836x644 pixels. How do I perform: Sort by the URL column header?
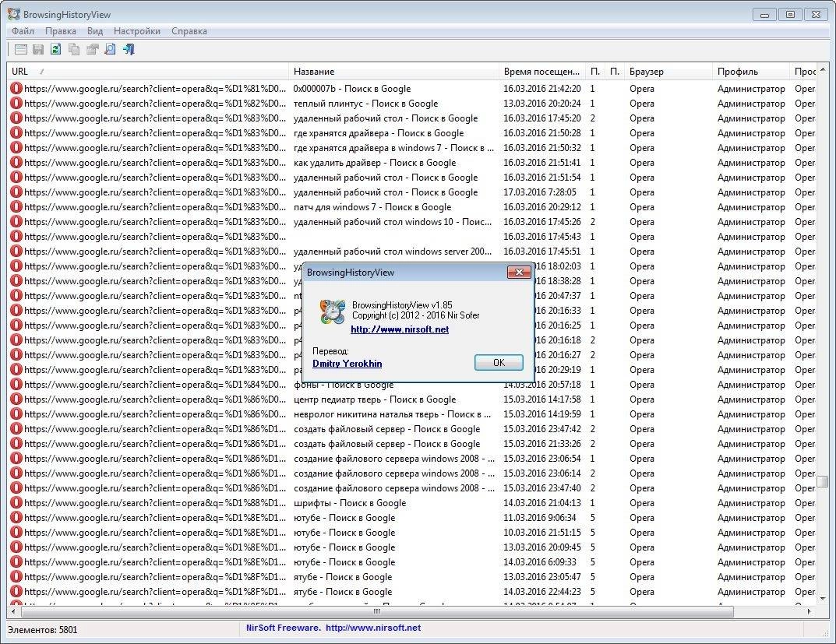pyautogui.click(x=148, y=72)
